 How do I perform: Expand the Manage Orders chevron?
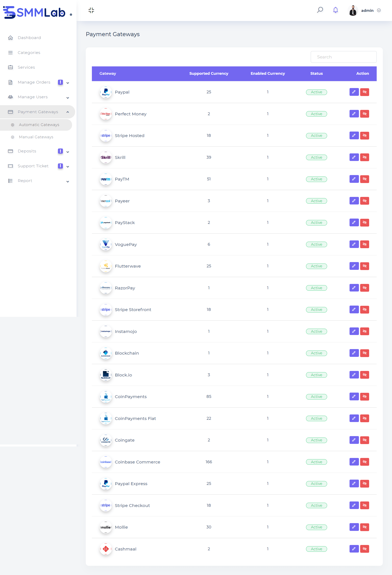(x=68, y=83)
